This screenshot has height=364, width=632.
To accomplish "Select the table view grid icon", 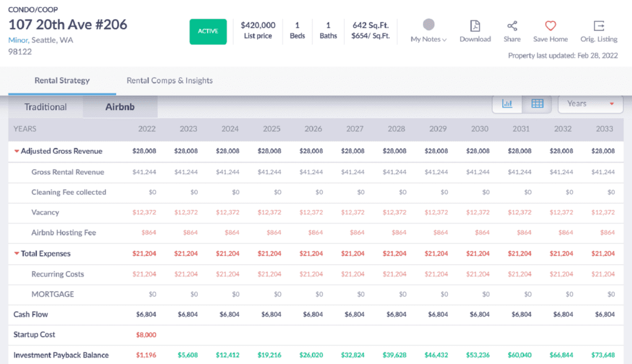I will click(x=537, y=103).
